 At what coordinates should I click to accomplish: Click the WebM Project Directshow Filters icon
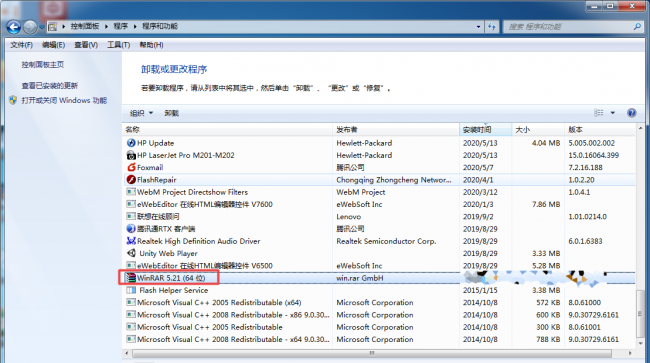click(131, 192)
